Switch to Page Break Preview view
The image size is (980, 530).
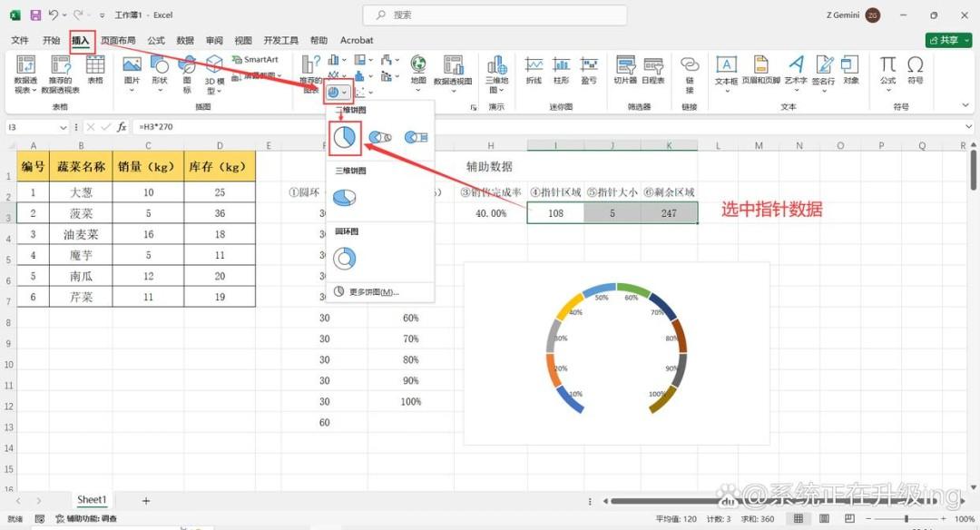[849, 519]
